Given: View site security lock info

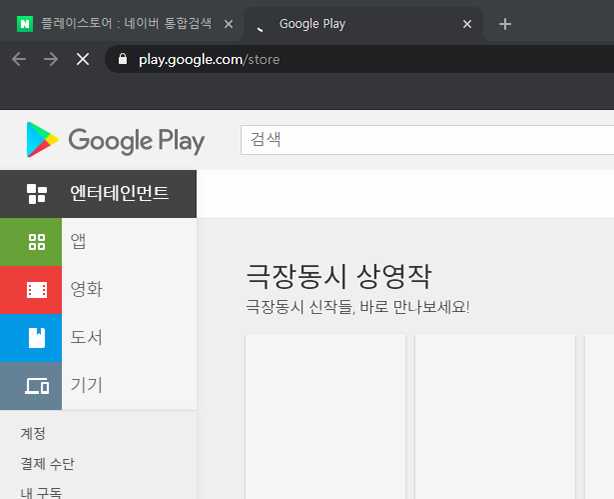Looking at the screenshot, I should [x=123, y=59].
